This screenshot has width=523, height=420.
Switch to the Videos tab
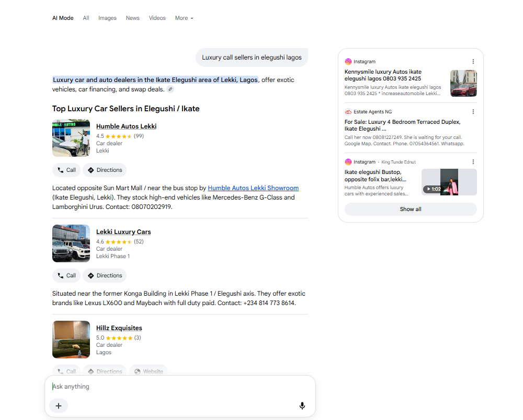(x=157, y=18)
